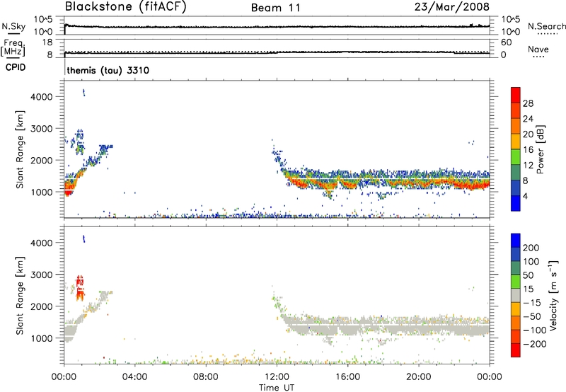Pick the yellow segment of power colorbar

tap(516, 142)
